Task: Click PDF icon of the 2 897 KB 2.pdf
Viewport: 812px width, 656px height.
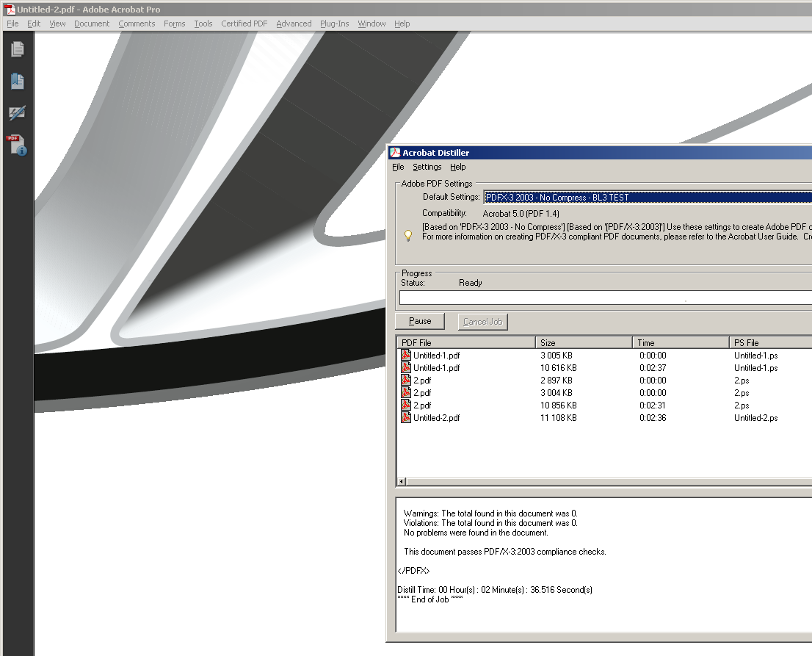Action: (406, 380)
